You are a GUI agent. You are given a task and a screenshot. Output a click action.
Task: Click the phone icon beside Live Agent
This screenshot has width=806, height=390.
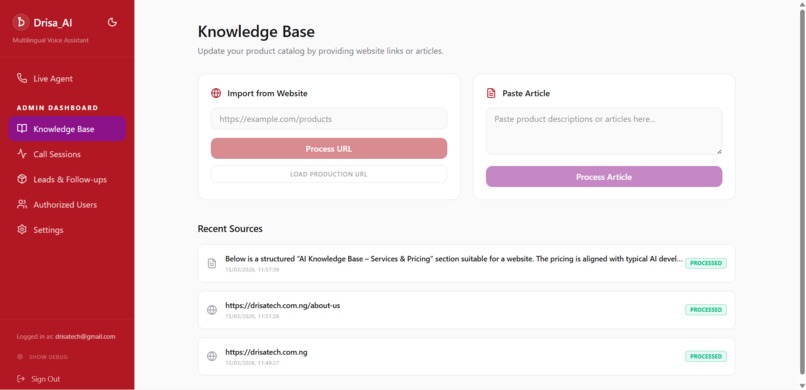click(x=22, y=78)
